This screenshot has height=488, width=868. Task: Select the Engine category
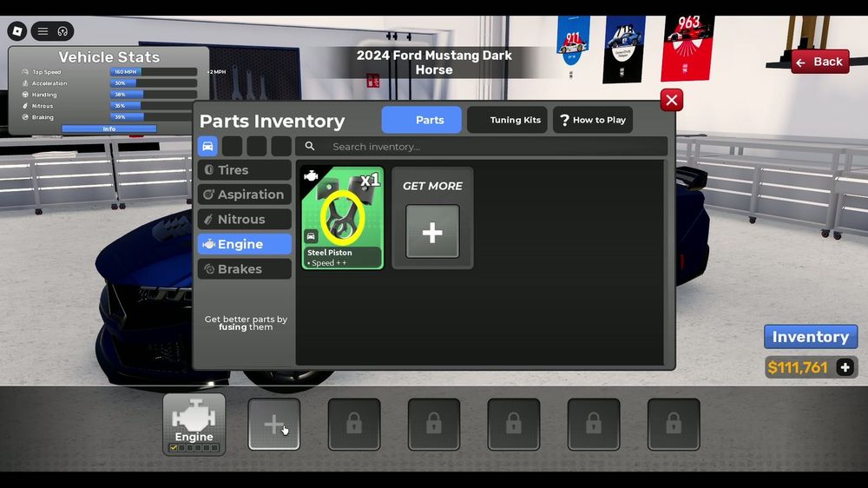[244, 244]
